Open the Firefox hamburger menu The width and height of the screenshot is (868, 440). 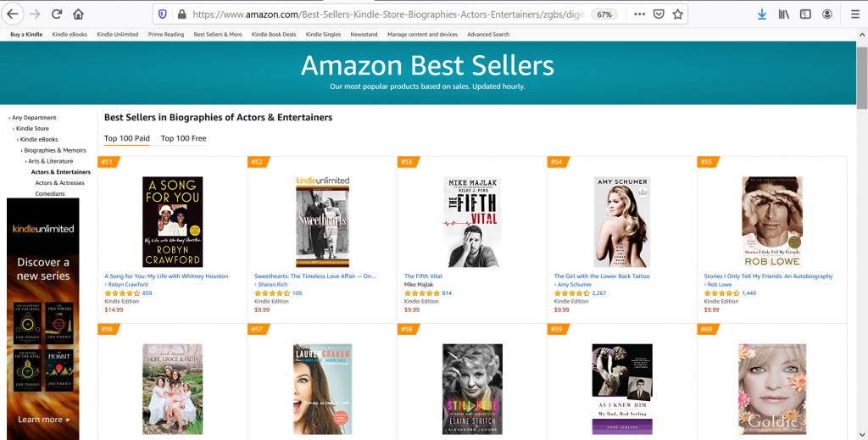850,14
